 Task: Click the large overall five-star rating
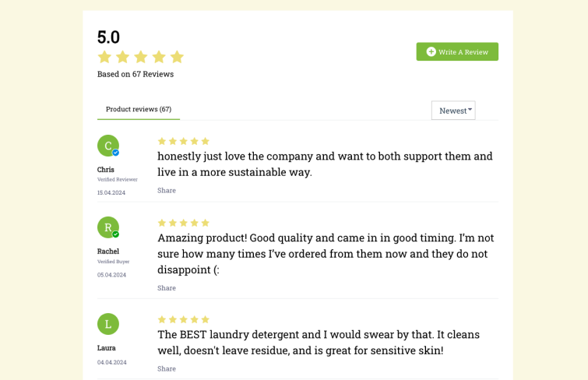click(141, 57)
